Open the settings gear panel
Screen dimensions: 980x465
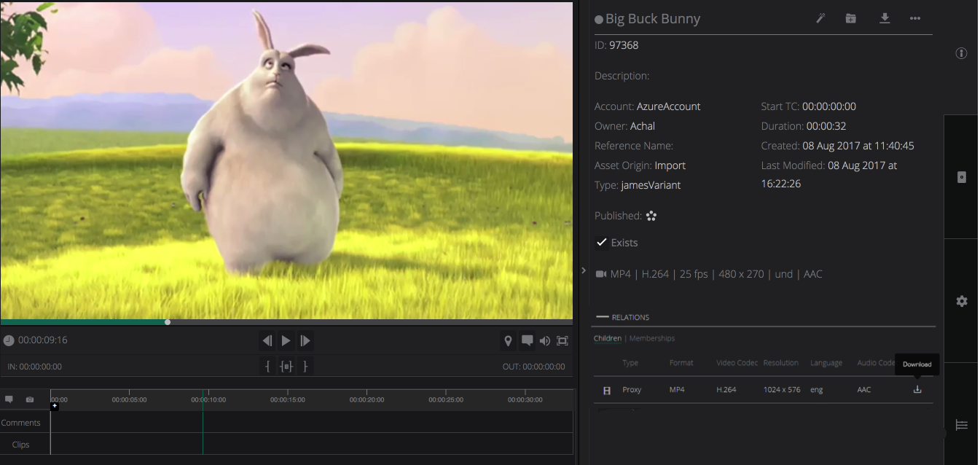point(962,301)
